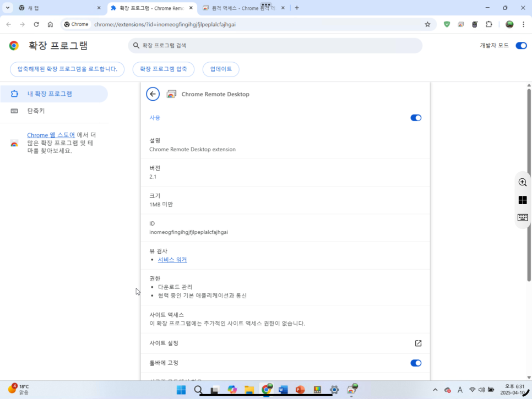The image size is (532, 399).
Task: Show hidden system tray icons
Action: click(x=435, y=390)
